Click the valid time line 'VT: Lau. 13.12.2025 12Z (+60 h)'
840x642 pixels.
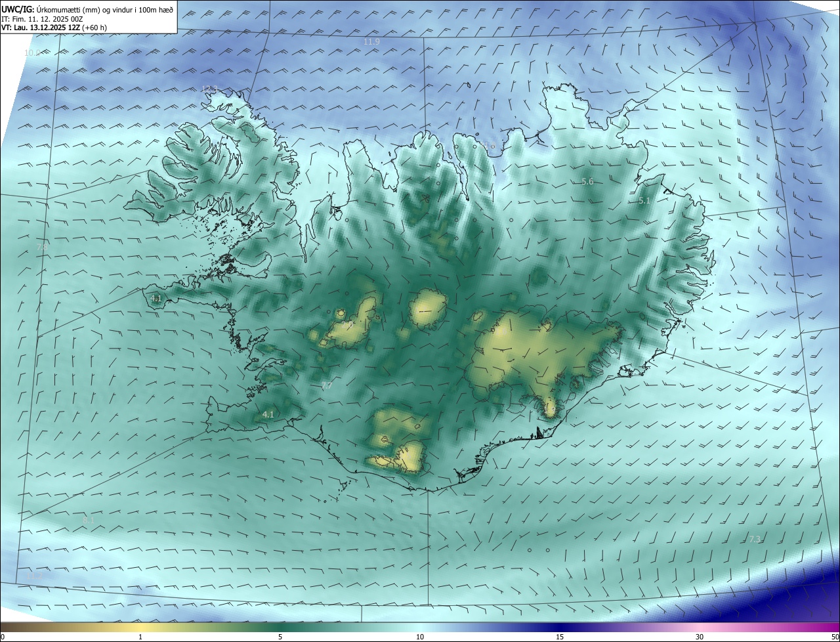point(54,28)
